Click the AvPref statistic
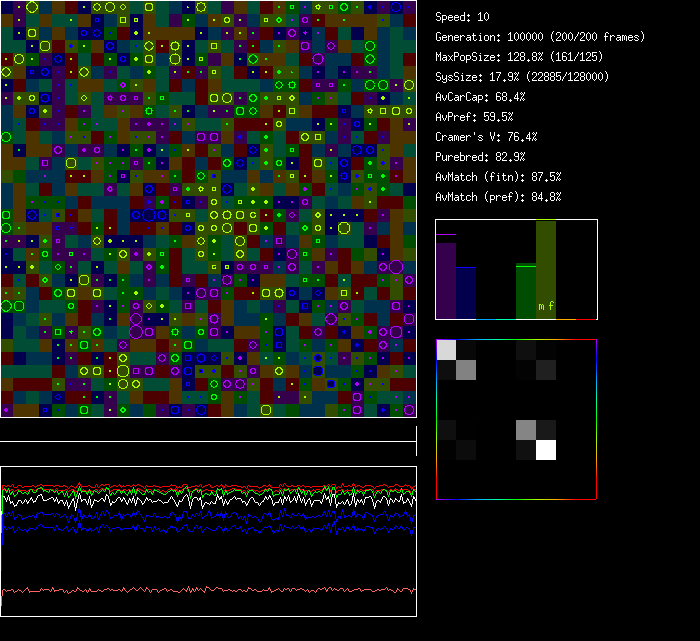The width and height of the screenshot is (700, 641). click(474, 117)
